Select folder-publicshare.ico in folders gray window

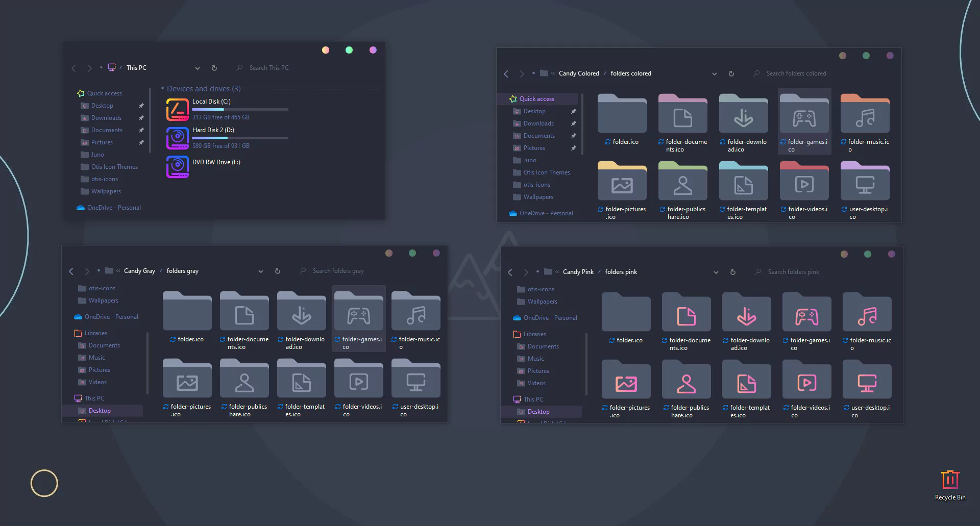(x=244, y=379)
